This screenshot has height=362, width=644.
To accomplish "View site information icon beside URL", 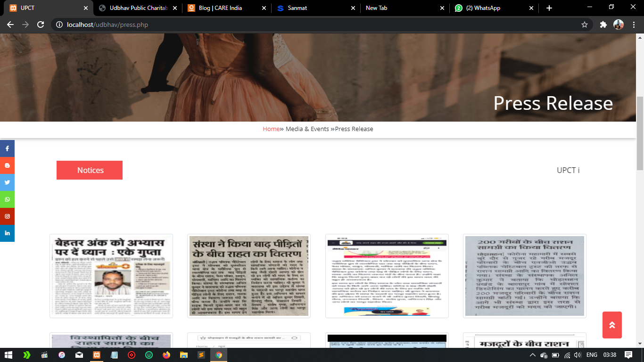I will tap(59, 25).
